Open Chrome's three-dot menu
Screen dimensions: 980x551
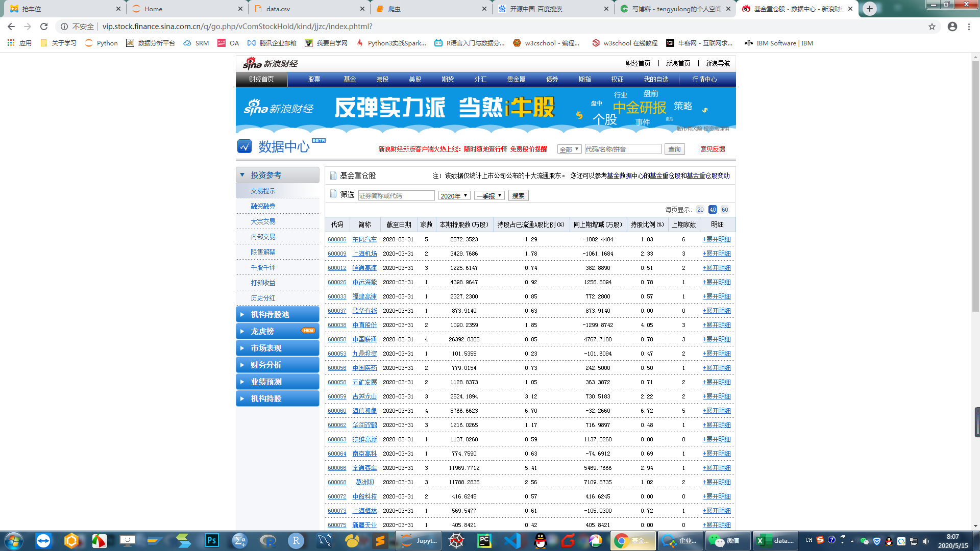click(x=969, y=27)
